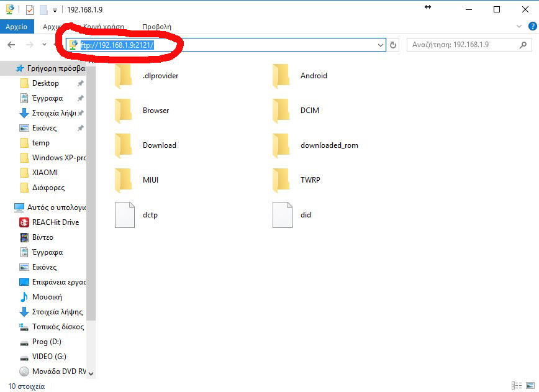Click the search magnifier icon
The height and width of the screenshot is (392, 539).
click(x=523, y=45)
